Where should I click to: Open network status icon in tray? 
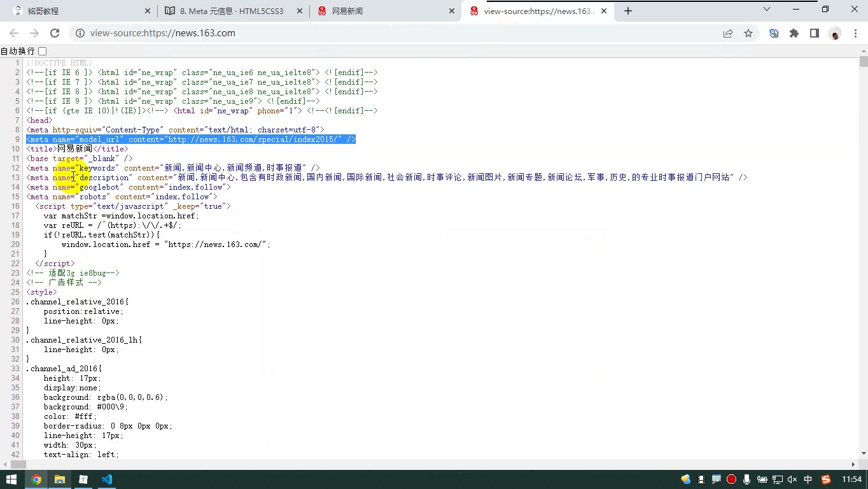(x=777, y=479)
